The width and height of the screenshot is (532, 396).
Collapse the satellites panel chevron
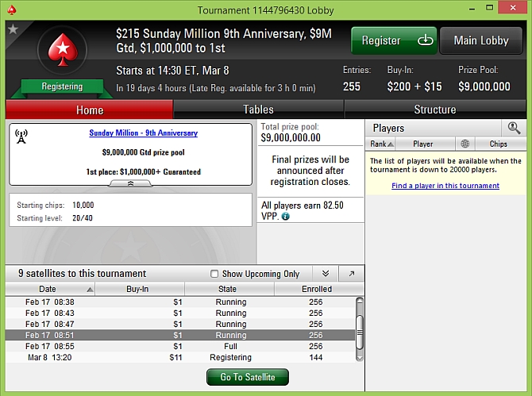[326, 274]
